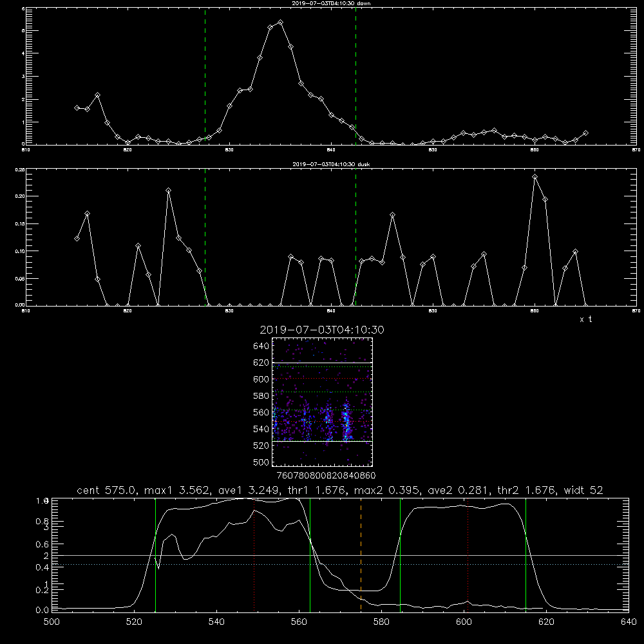Click the white horizontal line at level 2 in bottom plot
The image size is (644, 644).
click(x=340, y=556)
